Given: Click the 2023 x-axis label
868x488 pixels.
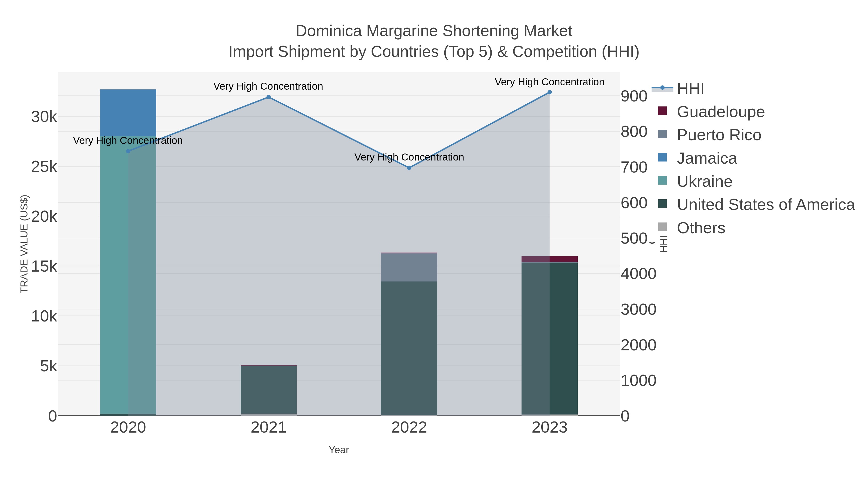Looking at the screenshot, I should pyautogui.click(x=549, y=428).
